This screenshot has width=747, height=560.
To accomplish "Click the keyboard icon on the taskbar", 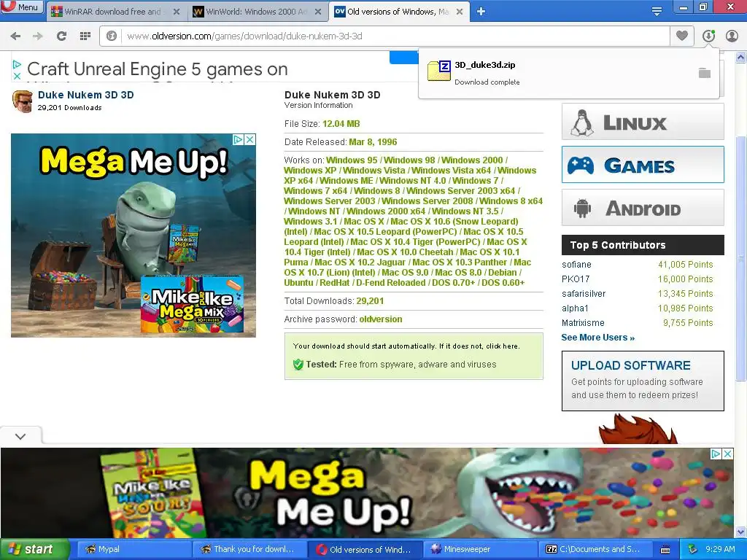I will tap(665, 550).
